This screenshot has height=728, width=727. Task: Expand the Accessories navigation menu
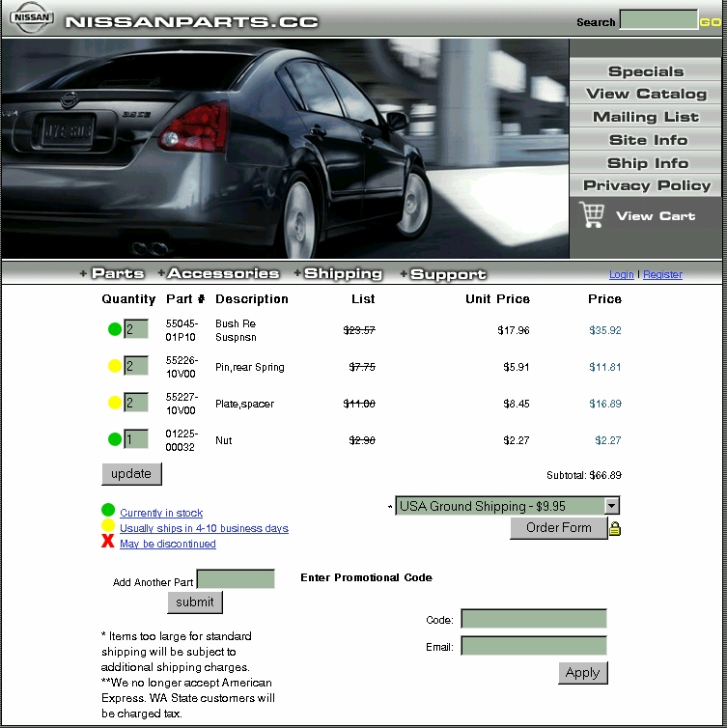[x=223, y=273]
